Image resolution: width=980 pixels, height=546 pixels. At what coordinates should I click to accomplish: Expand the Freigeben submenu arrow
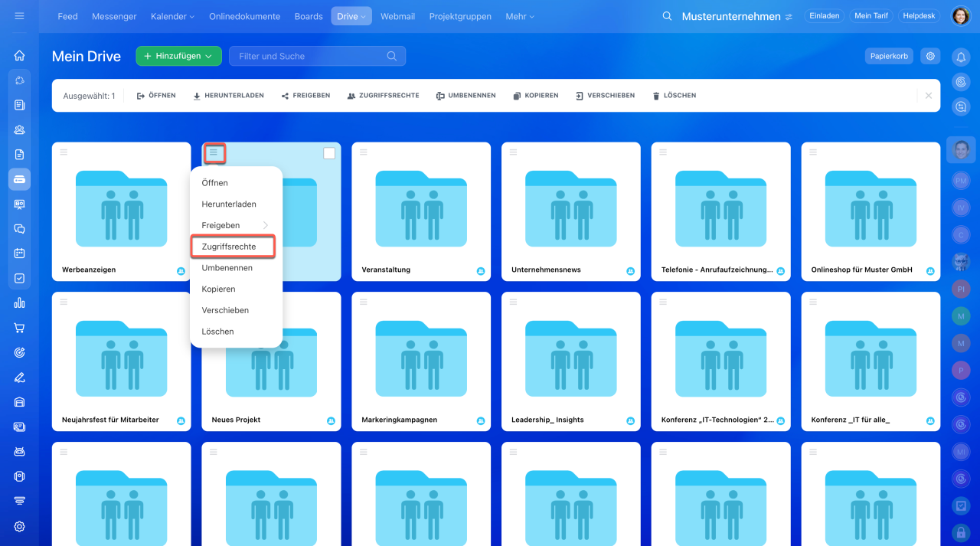pos(266,225)
